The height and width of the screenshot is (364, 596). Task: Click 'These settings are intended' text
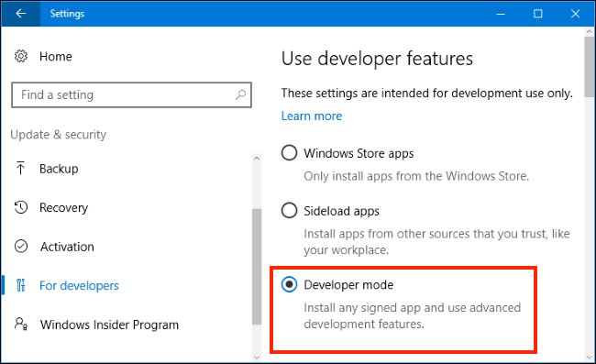[427, 94]
